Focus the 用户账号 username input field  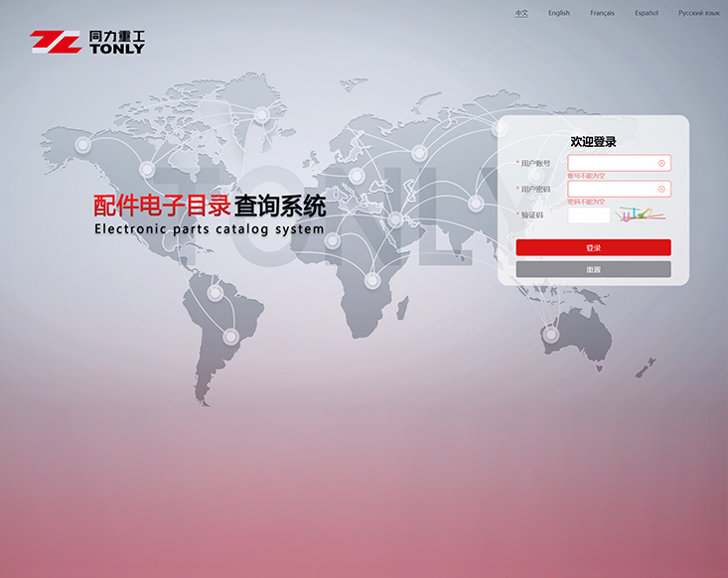coord(611,163)
